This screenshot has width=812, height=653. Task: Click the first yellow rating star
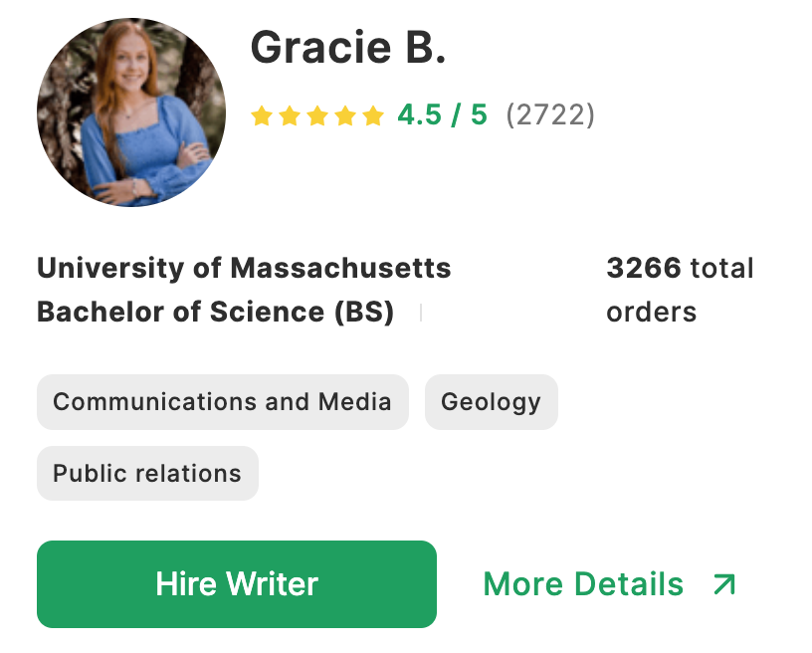click(x=262, y=116)
